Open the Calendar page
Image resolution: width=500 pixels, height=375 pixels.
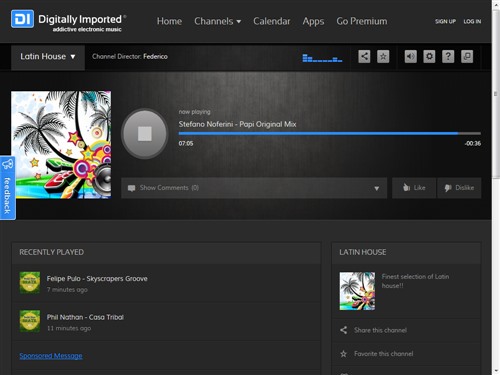coord(272,21)
